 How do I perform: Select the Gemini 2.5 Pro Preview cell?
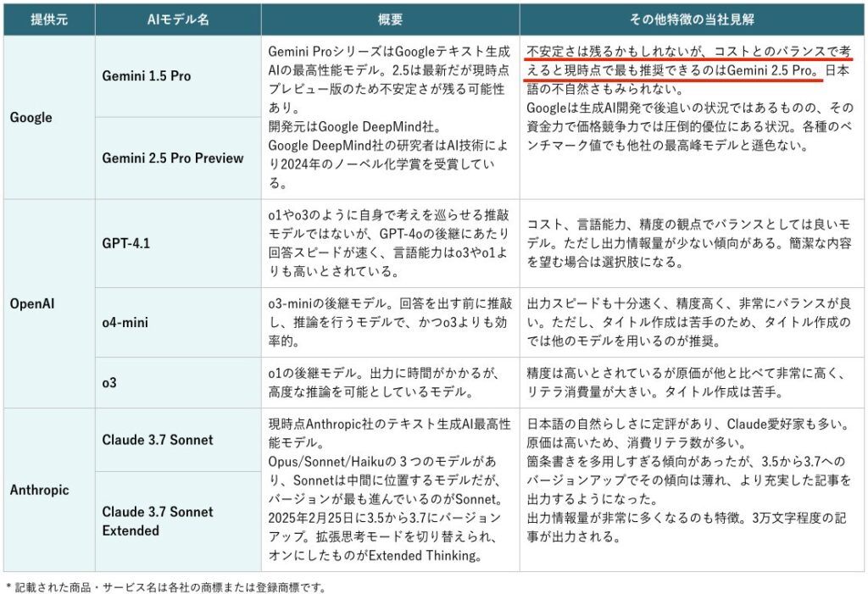click(178, 158)
